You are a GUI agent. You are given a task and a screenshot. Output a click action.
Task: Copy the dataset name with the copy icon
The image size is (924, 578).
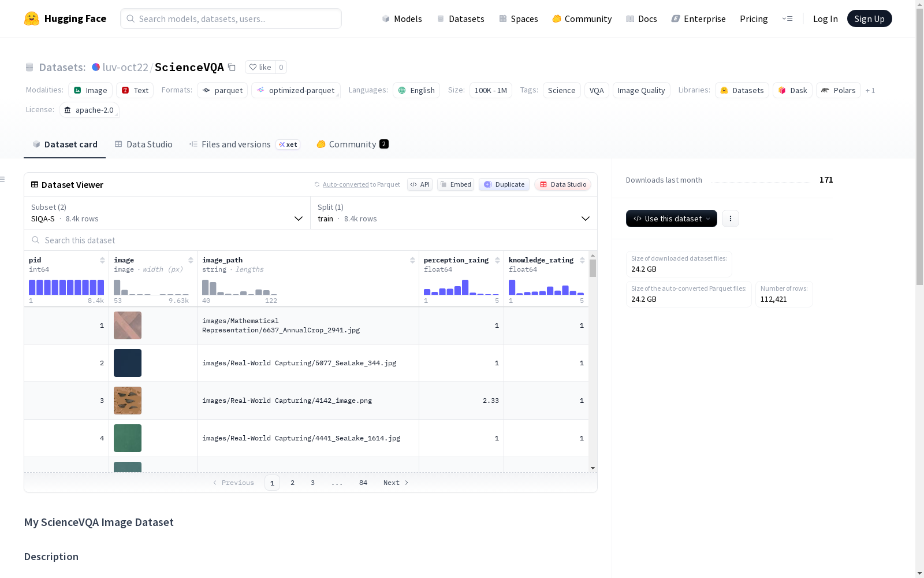[x=232, y=67]
